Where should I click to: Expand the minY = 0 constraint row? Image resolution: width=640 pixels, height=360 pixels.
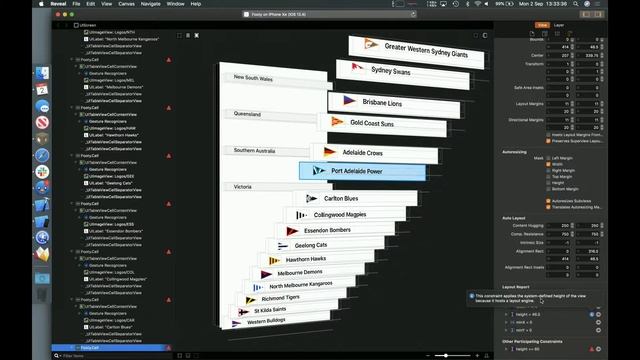pyautogui.click(x=506, y=330)
